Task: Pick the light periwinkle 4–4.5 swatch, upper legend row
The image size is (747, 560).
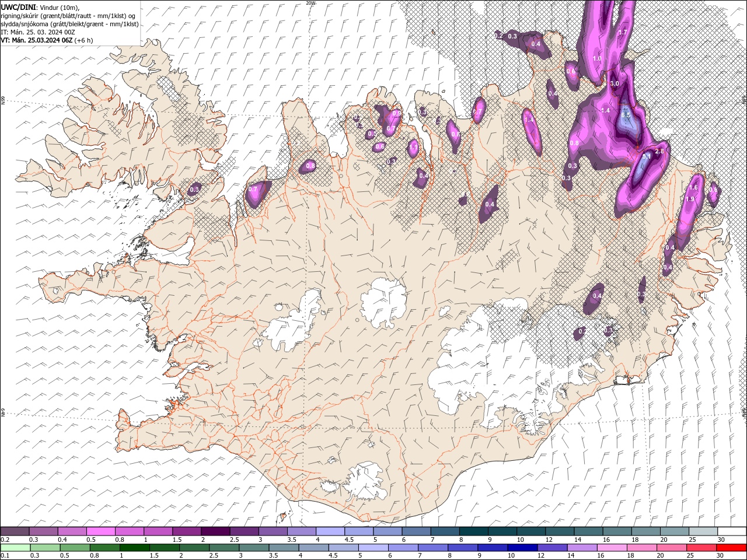Action: [x=330, y=531]
